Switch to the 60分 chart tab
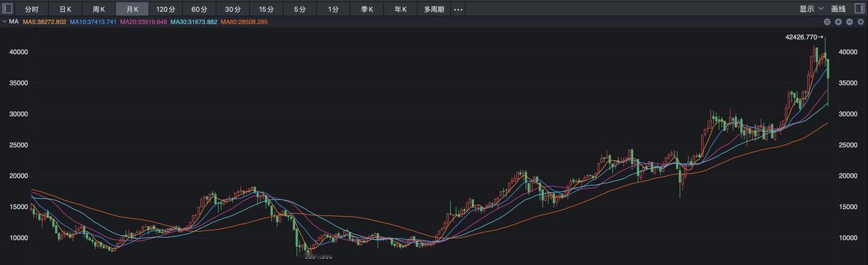This screenshot has width=868, height=265. tap(199, 10)
